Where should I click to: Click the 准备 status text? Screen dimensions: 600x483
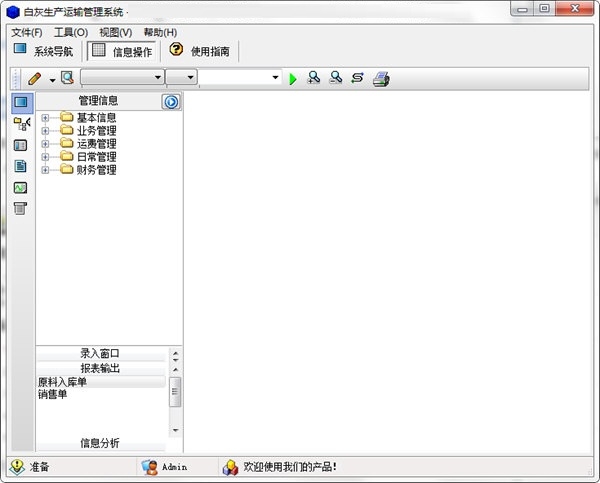click(x=39, y=467)
